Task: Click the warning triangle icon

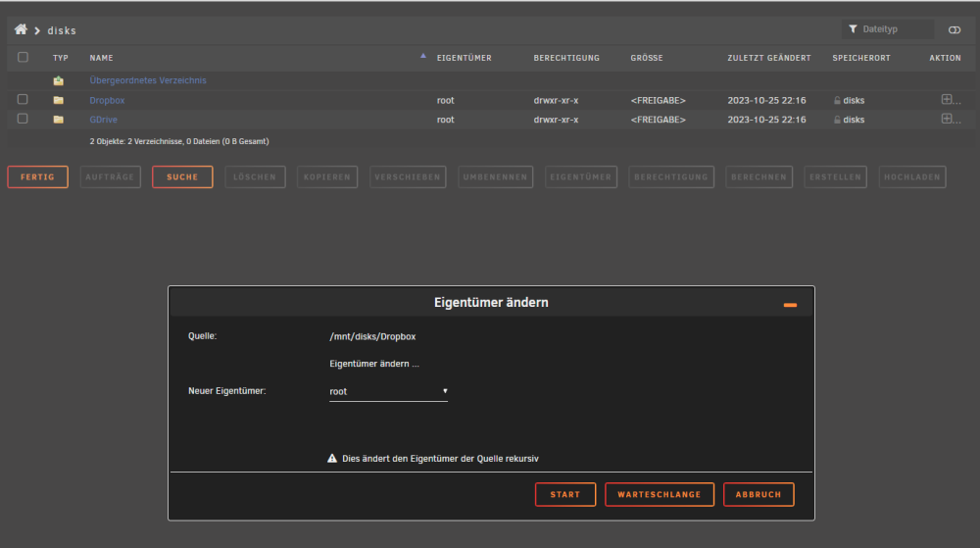Action: (x=332, y=458)
